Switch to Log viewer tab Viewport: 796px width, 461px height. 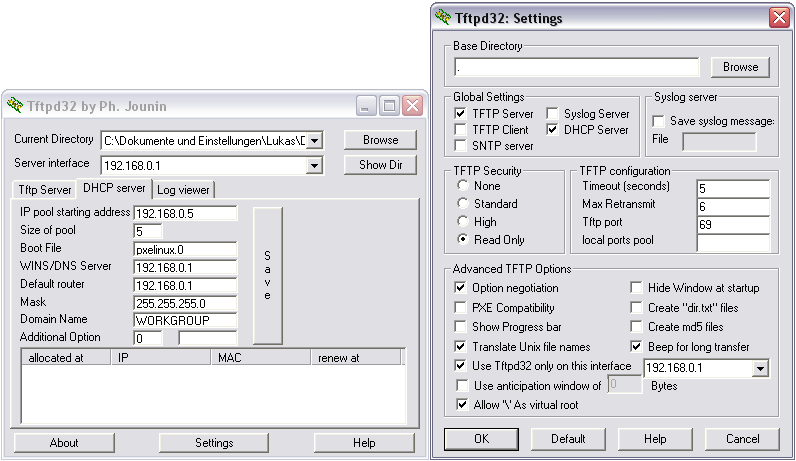[x=183, y=190]
